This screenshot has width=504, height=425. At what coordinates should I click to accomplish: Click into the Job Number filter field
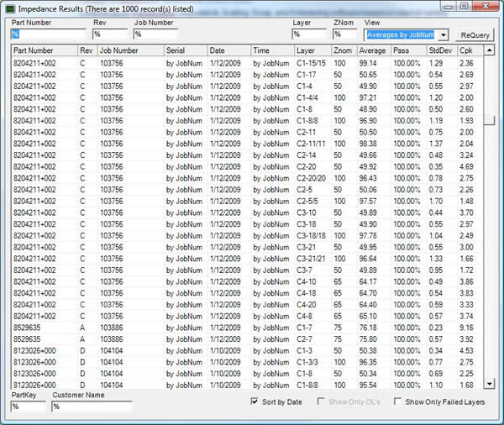[156, 34]
